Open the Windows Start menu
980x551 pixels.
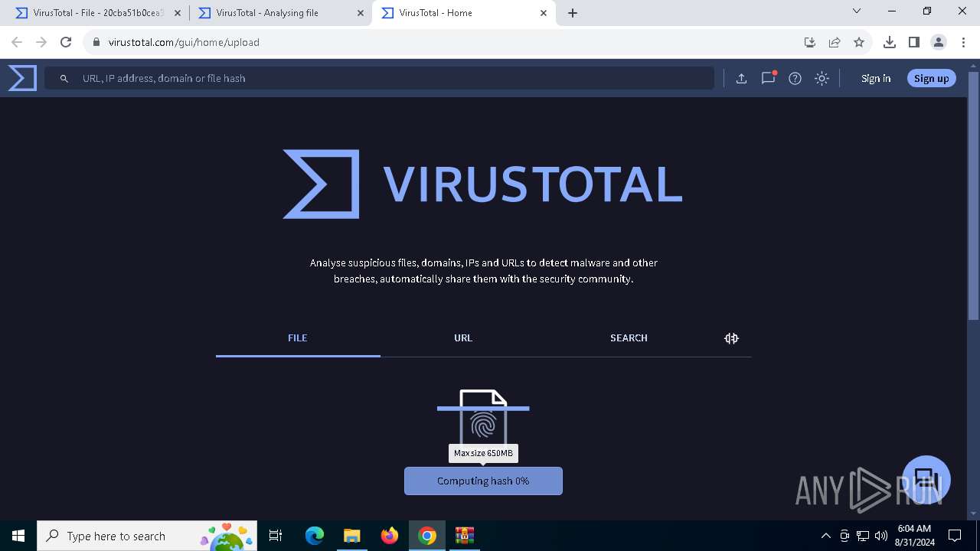point(18,536)
